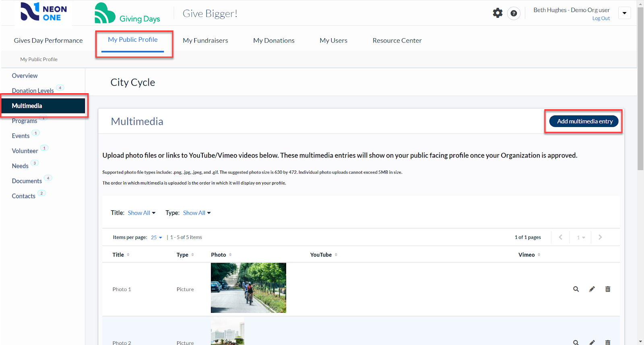The width and height of the screenshot is (644, 345).
Task: Open the My Fundraisers tab
Action: click(x=205, y=40)
